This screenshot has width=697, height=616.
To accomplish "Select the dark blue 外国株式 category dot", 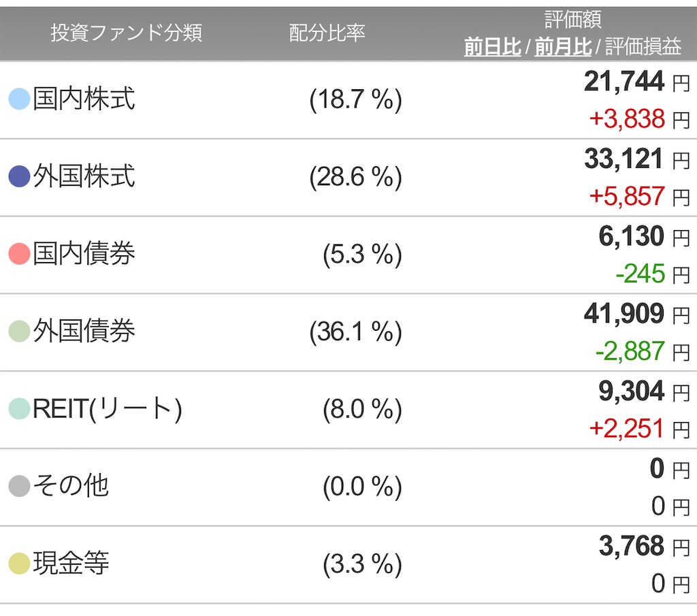I will [x=18, y=176].
